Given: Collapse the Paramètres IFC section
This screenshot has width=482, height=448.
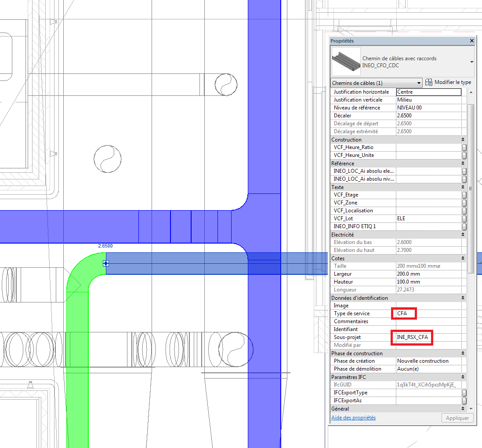Looking at the screenshot, I should coord(463,377).
